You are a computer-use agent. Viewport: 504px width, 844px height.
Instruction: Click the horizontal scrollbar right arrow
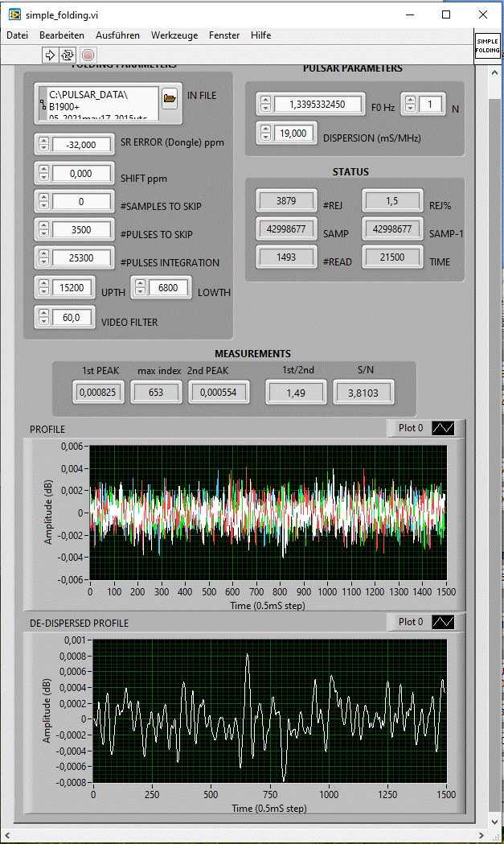482,836
